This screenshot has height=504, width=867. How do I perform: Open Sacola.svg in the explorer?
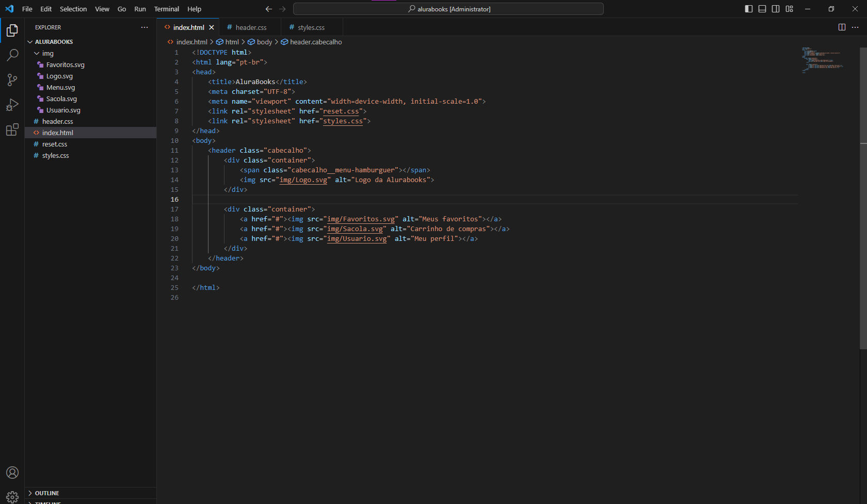click(91, 99)
